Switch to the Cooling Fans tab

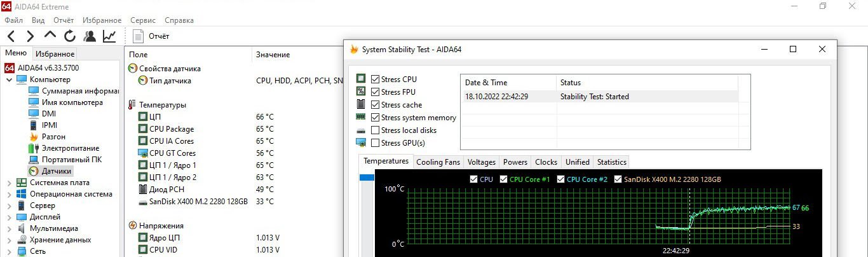(438, 162)
